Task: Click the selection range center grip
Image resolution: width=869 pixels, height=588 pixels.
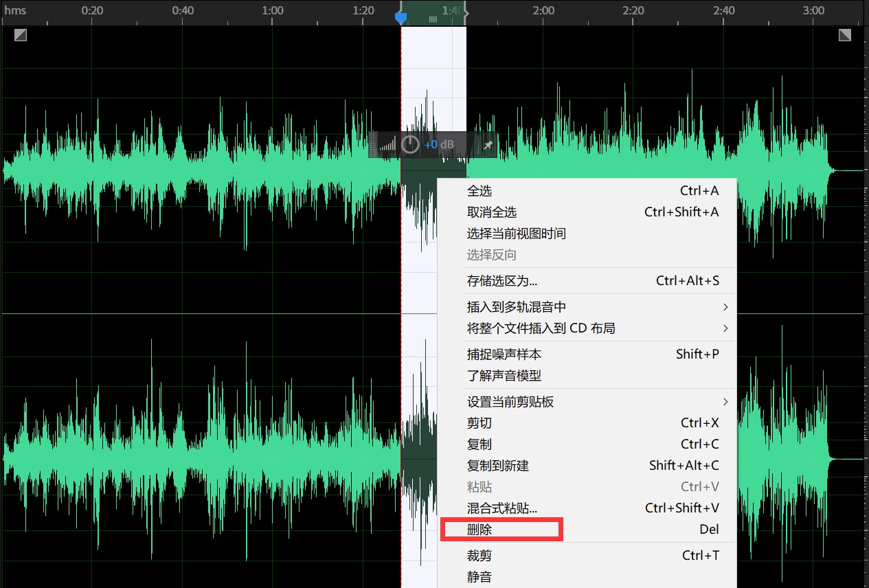Action: pos(433,19)
